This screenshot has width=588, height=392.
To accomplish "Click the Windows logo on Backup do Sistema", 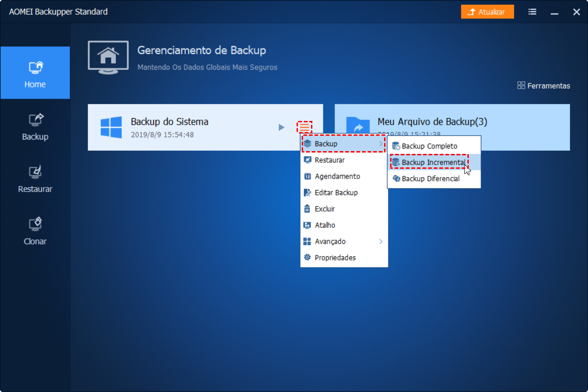I will [x=111, y=127].
